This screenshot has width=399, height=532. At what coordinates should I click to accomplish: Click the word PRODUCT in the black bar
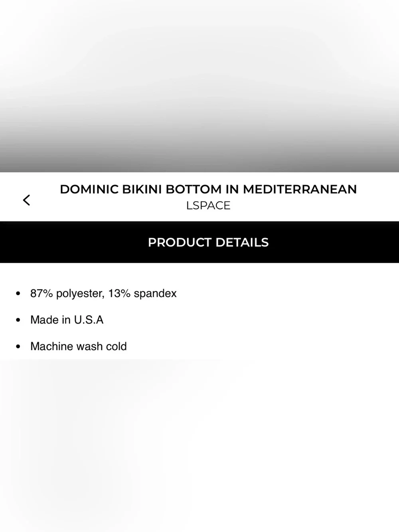coord(180,242)
